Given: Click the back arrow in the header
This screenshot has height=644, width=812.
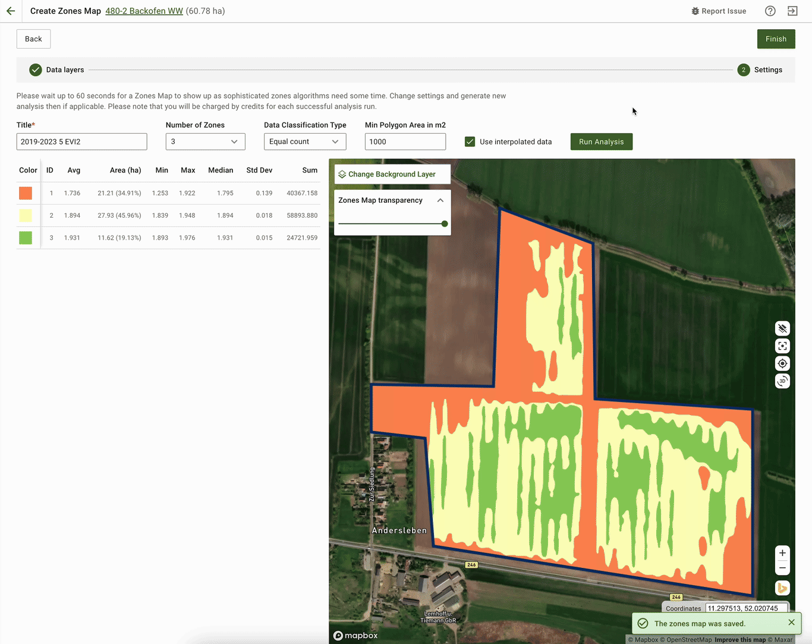Looking at the screenshot, I should [x=11, y=11].
